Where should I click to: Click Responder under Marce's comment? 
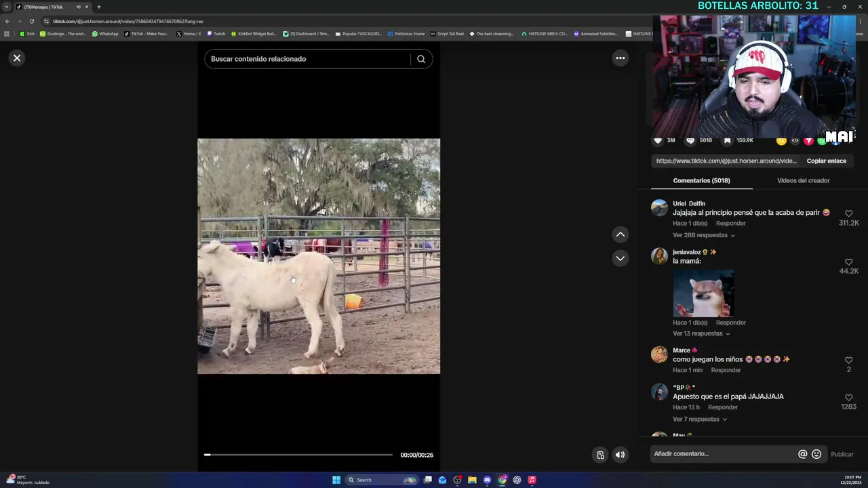click(726, 370)
